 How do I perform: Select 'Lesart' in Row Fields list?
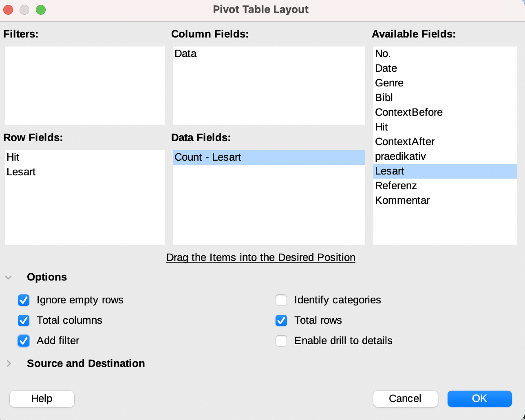(85, 172)
